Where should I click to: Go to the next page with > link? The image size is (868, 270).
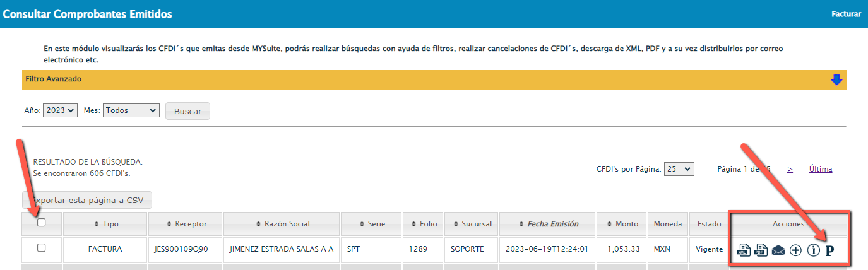[x=790, y=169]
